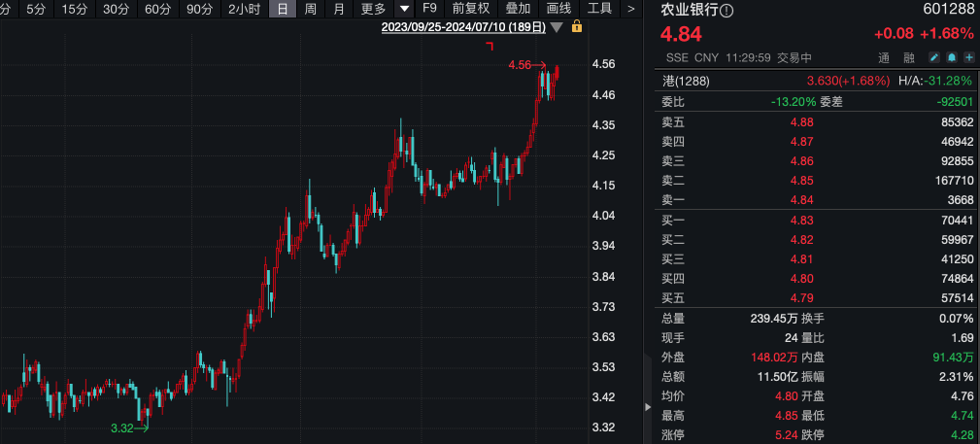This screenshot has height=444, width=980.
Task: Show more toolbar items with > arrow
Action: tap(630, 9)
